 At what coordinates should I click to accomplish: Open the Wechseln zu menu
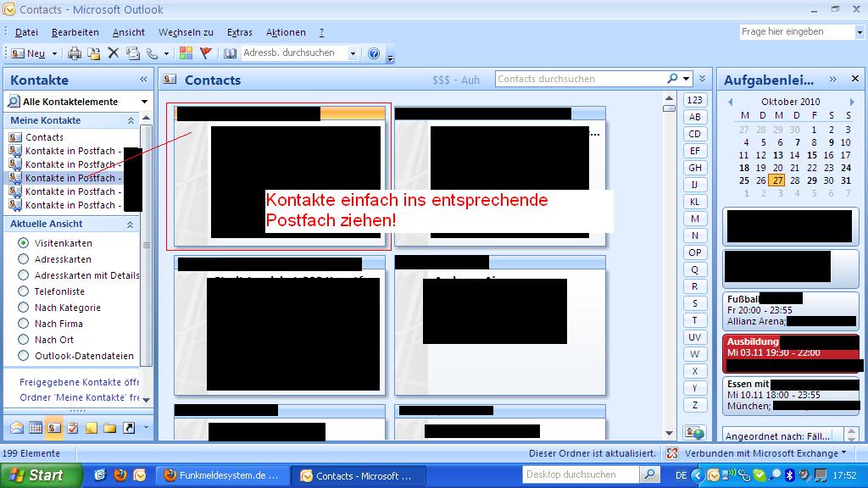tap(186, 32)
